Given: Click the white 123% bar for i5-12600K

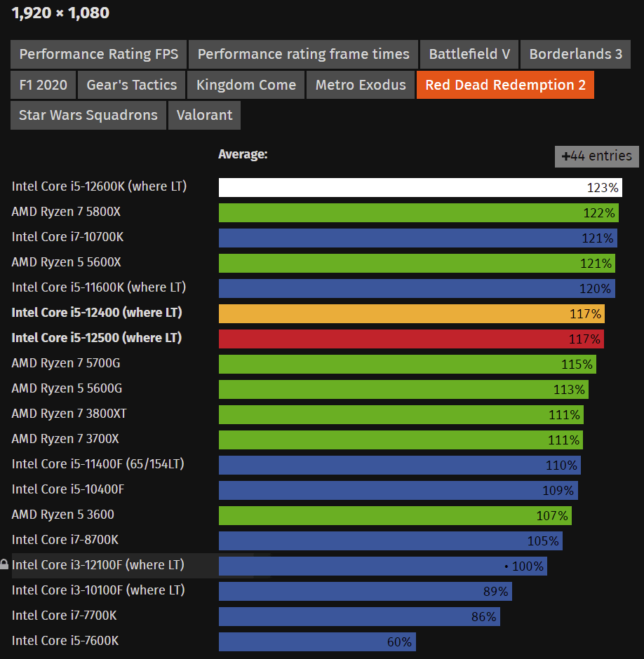Looking at the screenshot, I should point(420,187).
